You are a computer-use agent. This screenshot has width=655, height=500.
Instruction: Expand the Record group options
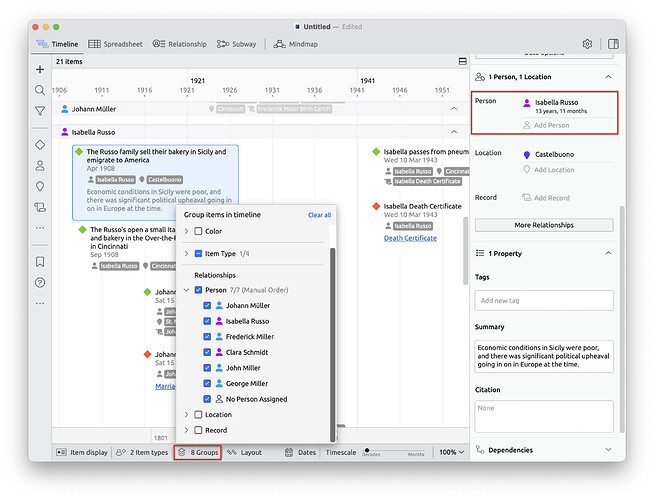tap(186, 430)
